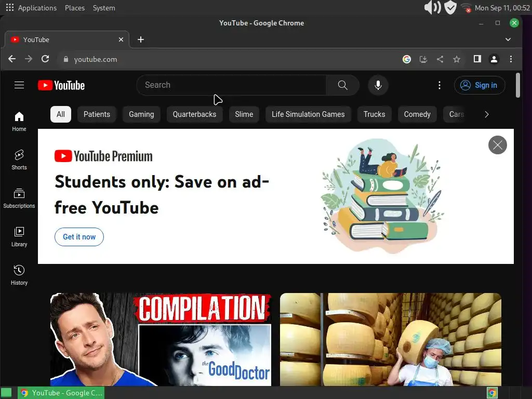Open History in sidebar
The width and height of the screenshot is (532, 399).
pyautogui.click(x=19, y=275)
